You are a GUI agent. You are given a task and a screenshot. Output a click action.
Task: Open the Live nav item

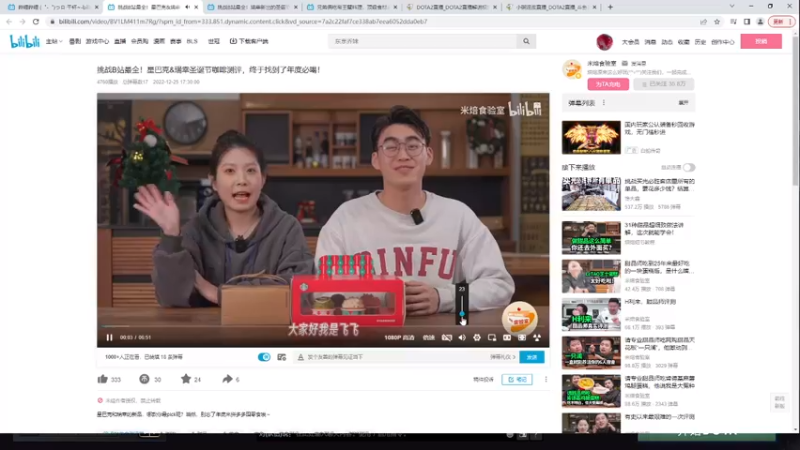click(x=120, y=41)
